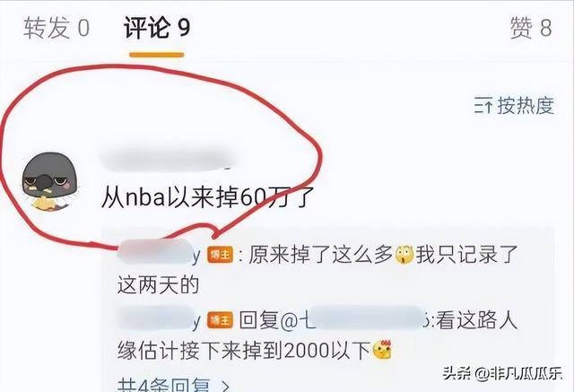The height and width of the screenshot is (392, 574).
Task: Click the surprised face emoji in first reply
Action: (x=404, y=255)
